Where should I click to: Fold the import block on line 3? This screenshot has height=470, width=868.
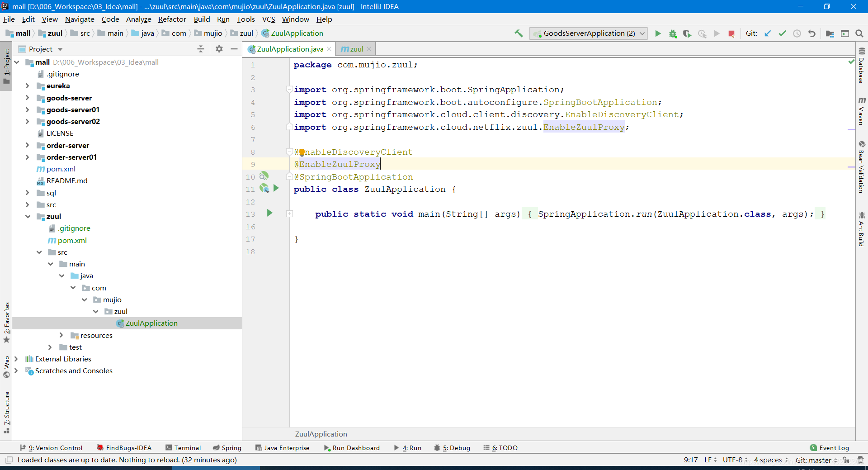coord(289,89)
